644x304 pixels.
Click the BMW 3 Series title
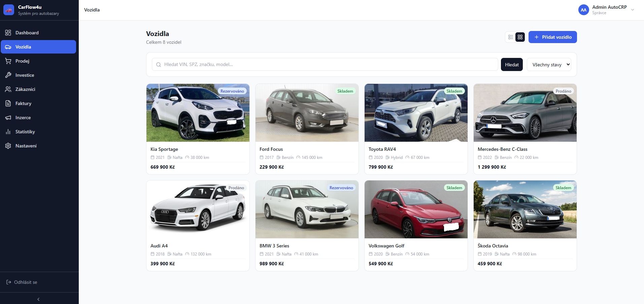[274, 246]
